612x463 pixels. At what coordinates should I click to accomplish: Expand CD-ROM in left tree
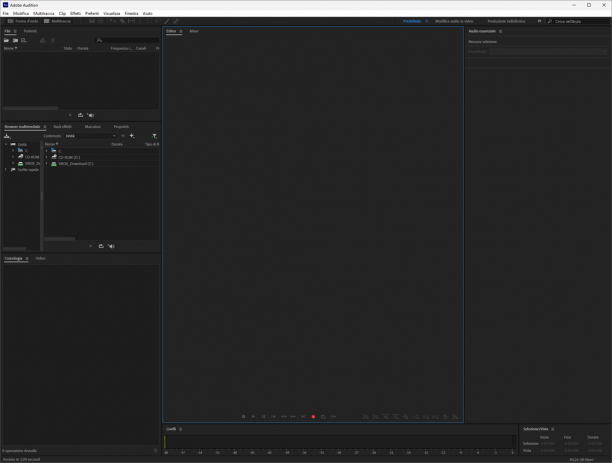pyautogui.click(x=13, y=157)
